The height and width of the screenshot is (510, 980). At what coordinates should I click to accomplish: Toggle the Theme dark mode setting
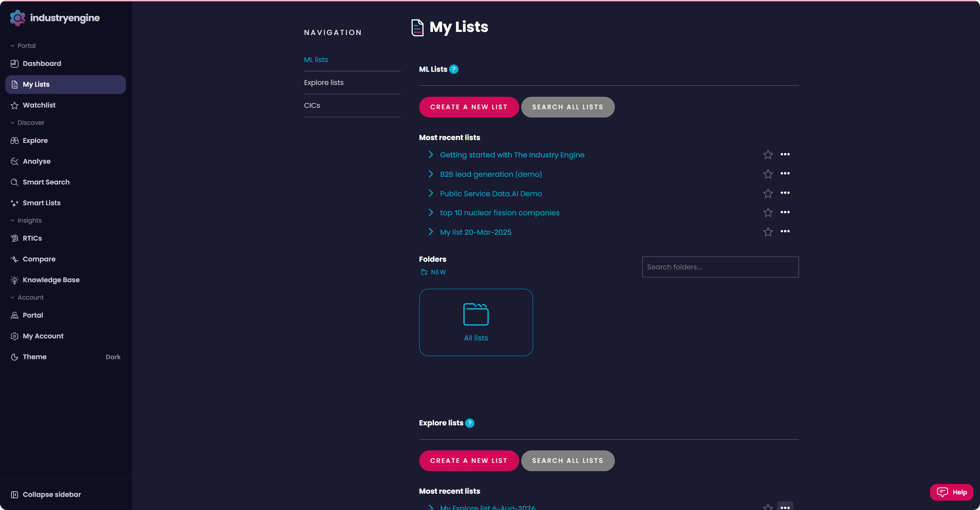(66, 357)
